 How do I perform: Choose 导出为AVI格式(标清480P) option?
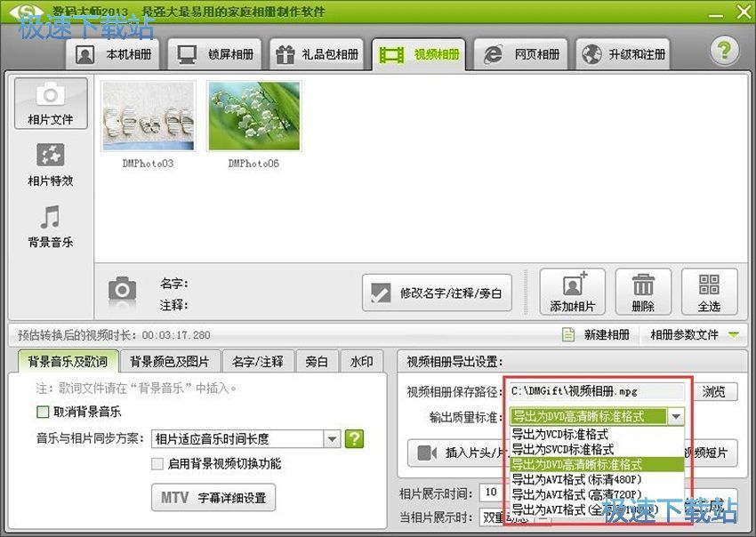click(x=597, y=479)
